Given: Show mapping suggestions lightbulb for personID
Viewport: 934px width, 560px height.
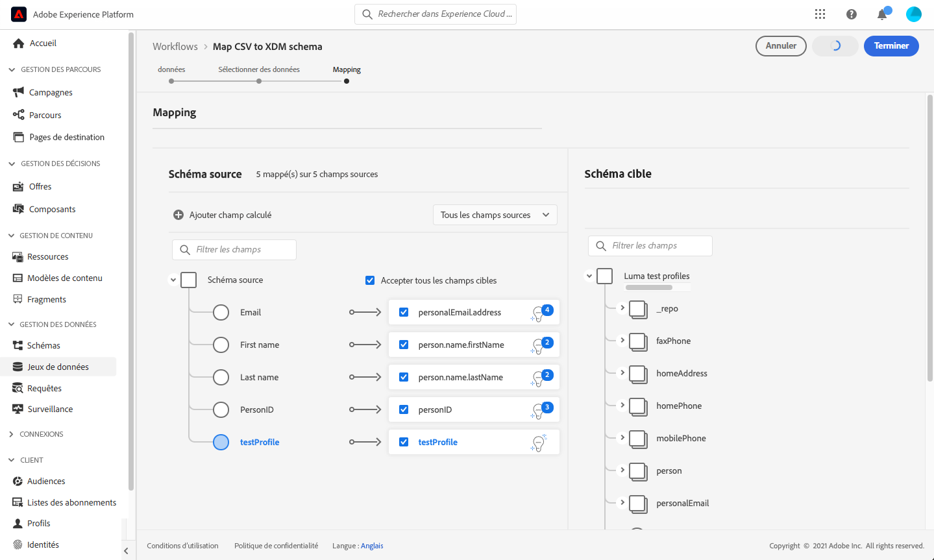Looking at the screenshot, I should (x=539, y=411).
